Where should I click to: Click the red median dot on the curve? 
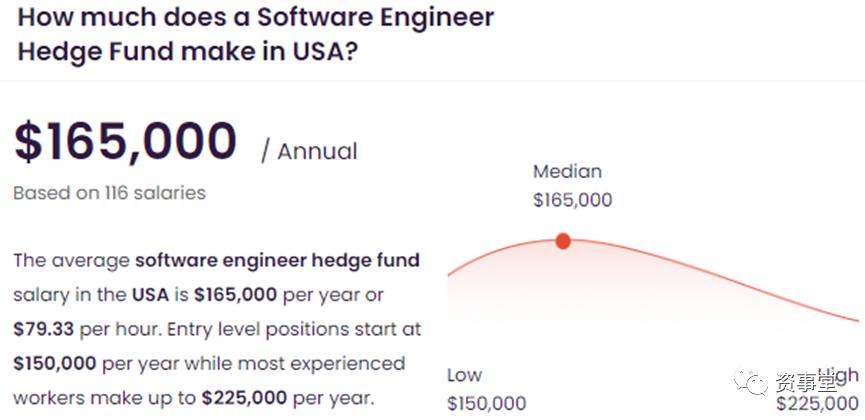[x=563, y=241]
